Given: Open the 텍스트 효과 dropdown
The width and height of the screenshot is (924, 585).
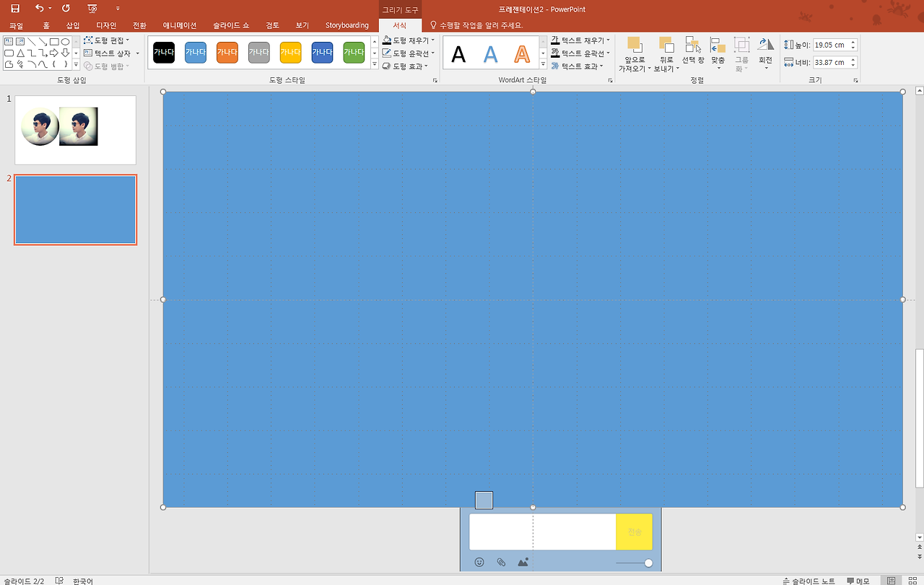Looking at the screenshot, I should 577,66.
